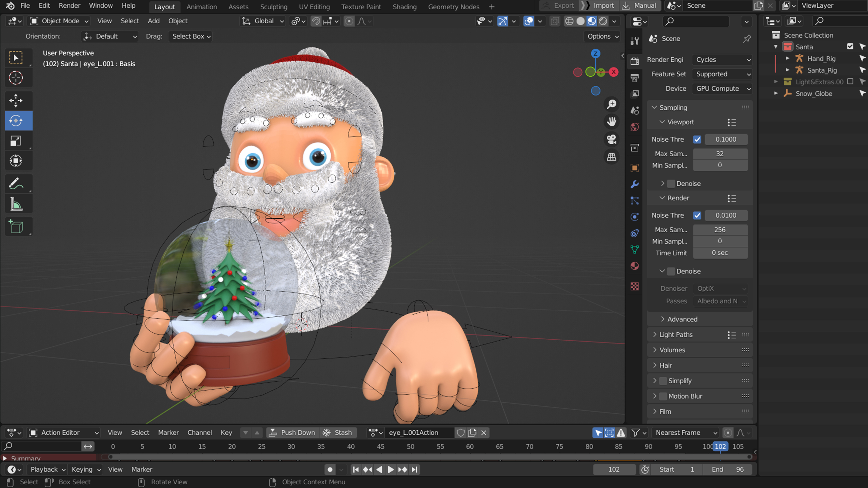Enable Light&Extras.00 collection checkbox
Screen dimensions: 868x488
[x=850, y=81]
